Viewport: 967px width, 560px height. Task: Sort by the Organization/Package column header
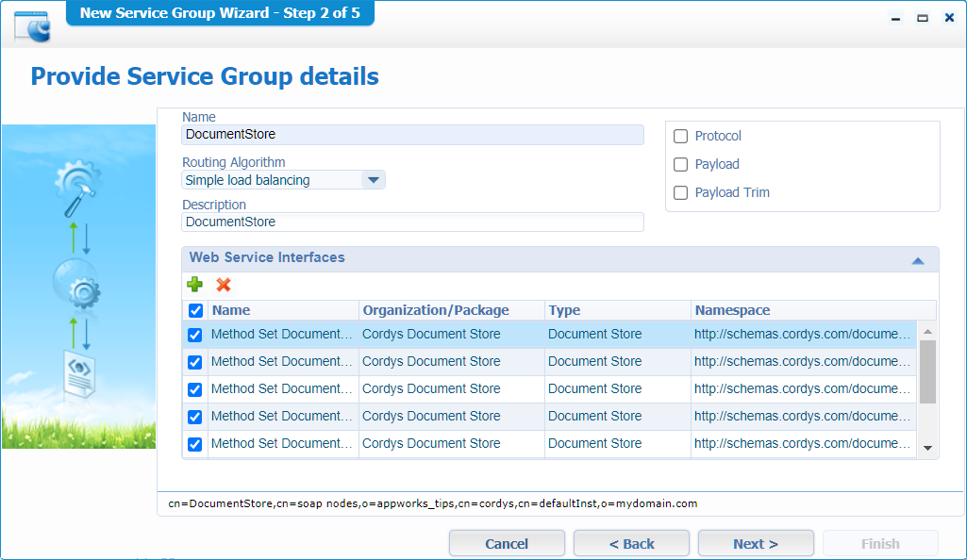point(436,310)
